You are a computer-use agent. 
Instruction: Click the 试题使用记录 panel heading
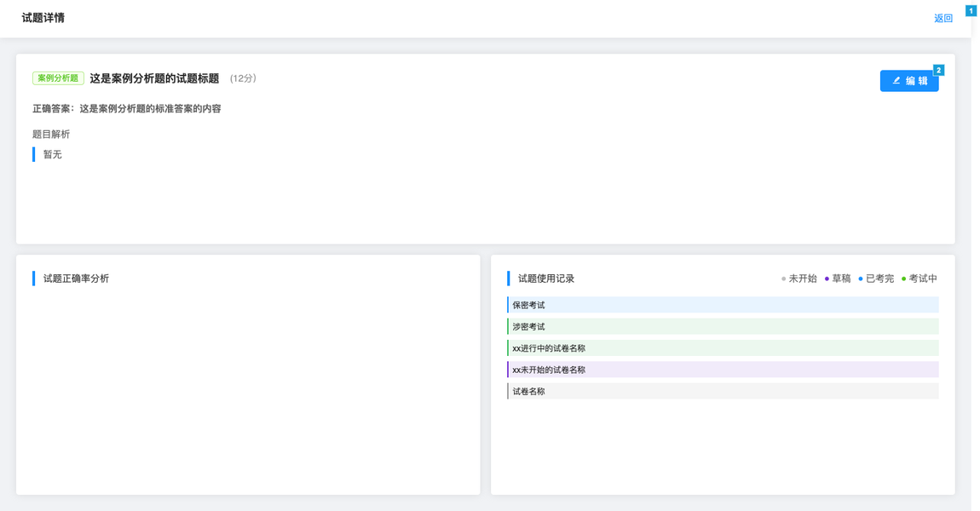pyautogui.click(x=546, y=278)
